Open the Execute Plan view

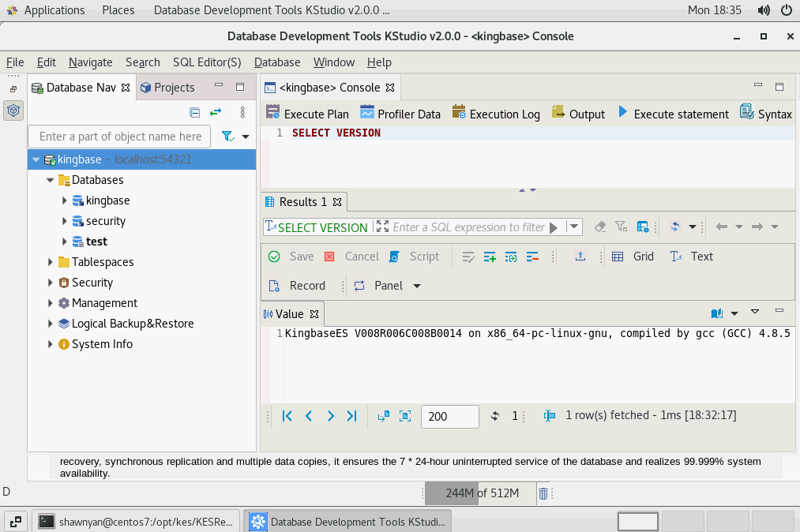[307, 114]
